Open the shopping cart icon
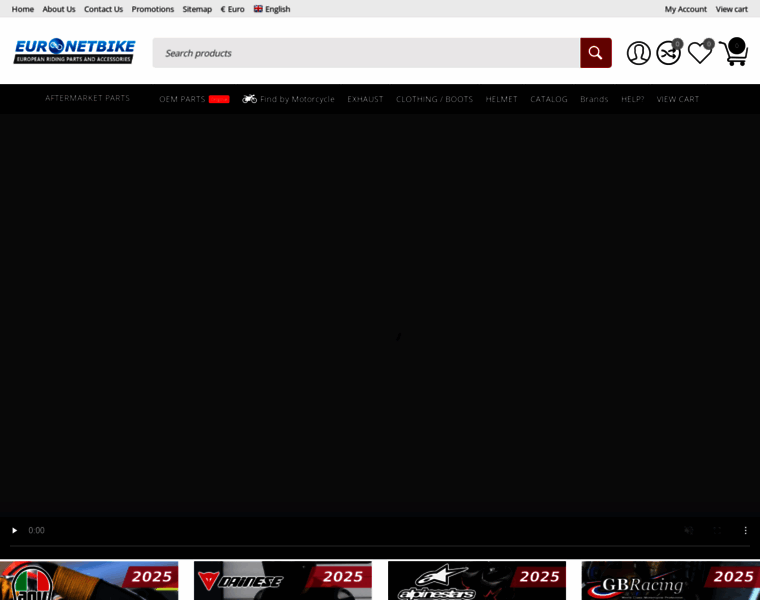The height and width of the screenshot is (600, 760). click(x=733, y=52)
